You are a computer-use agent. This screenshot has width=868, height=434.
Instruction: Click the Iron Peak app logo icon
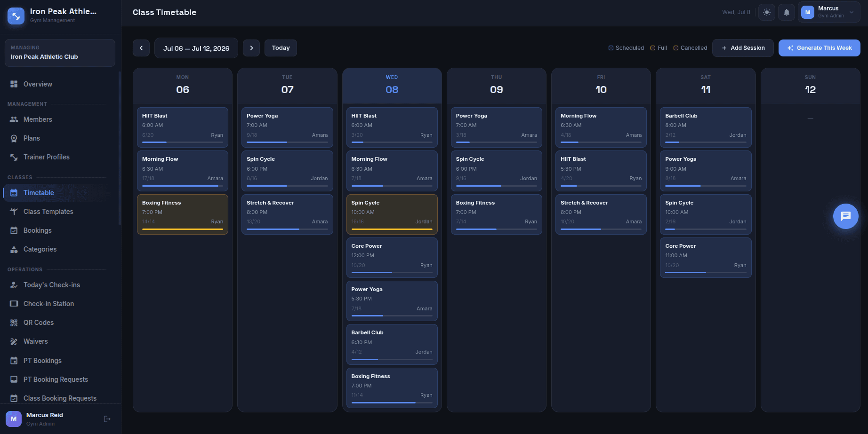tap(16, 16)
